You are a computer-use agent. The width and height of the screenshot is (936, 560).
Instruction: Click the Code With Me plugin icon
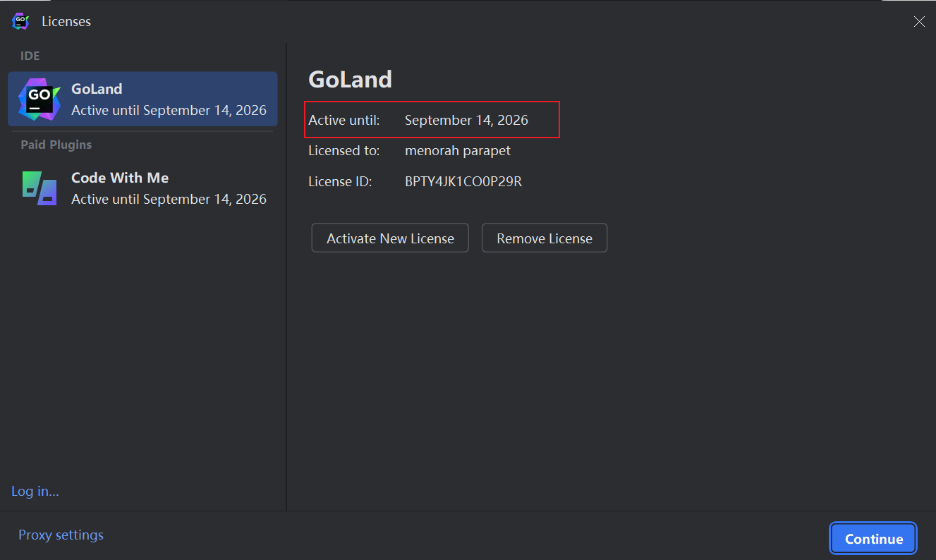coord(39,188)
